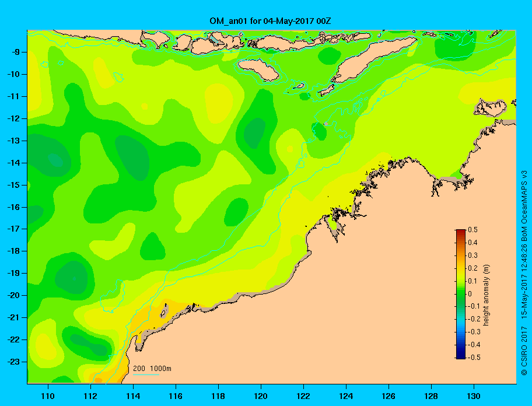532x406 pixels.
Task: Click the map title OM_an01 for 04-May-2017 00Z
Action: tap(270, 21)
